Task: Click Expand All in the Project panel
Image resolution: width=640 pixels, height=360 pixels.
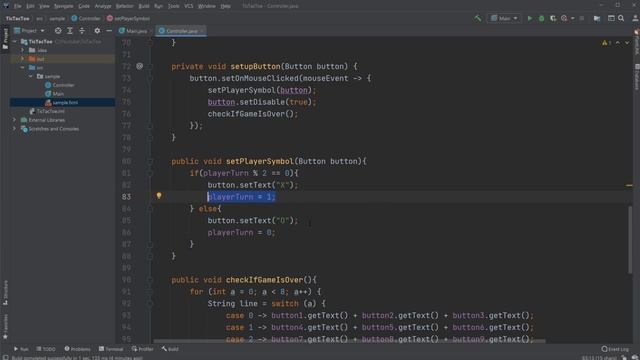Action: [70, 31]
